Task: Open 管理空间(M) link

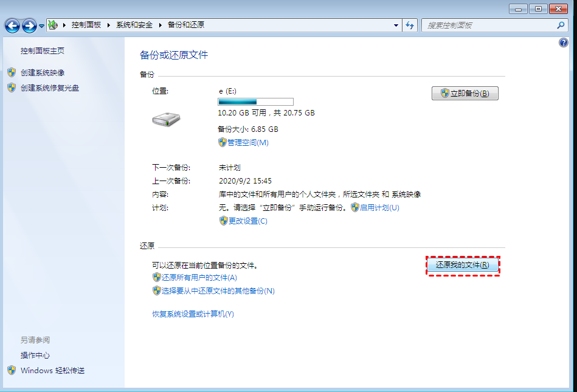Action: (248, 142)
